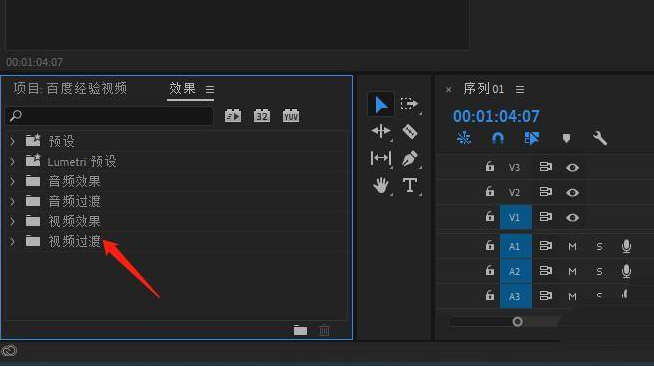Screen dimensions: 654x367
Task: Mute track A1
Action: tap(572, 246)
